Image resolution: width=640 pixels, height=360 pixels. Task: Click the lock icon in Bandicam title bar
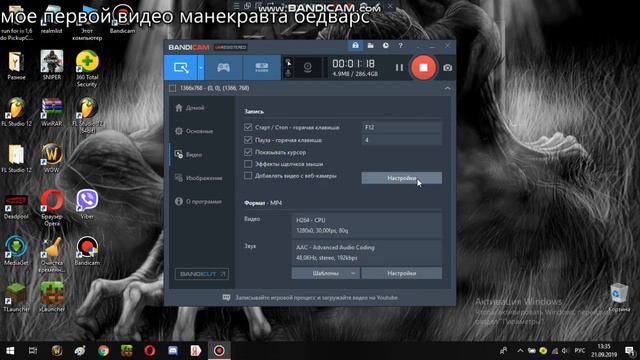point(355,46)
